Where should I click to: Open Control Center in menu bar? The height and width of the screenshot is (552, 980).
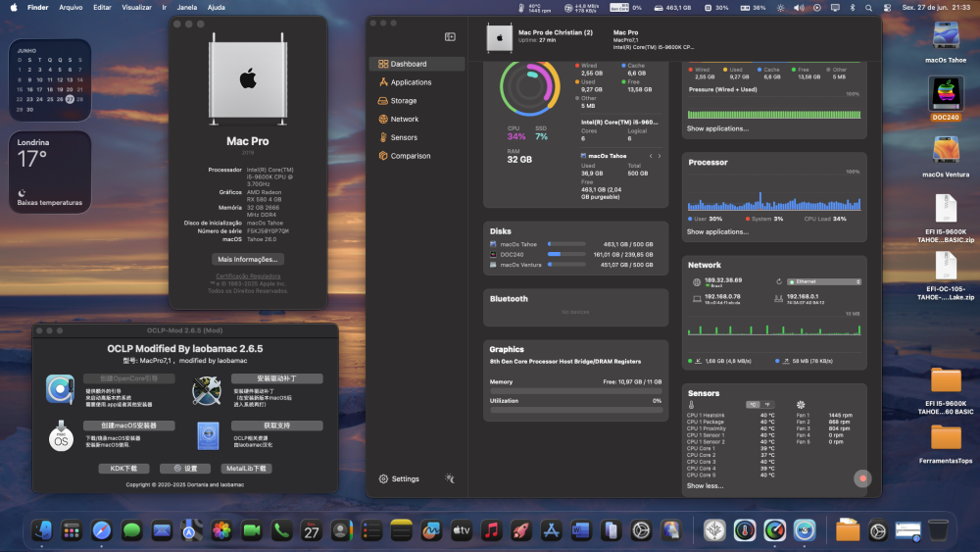pyautogui.click(x=887, y=8)
